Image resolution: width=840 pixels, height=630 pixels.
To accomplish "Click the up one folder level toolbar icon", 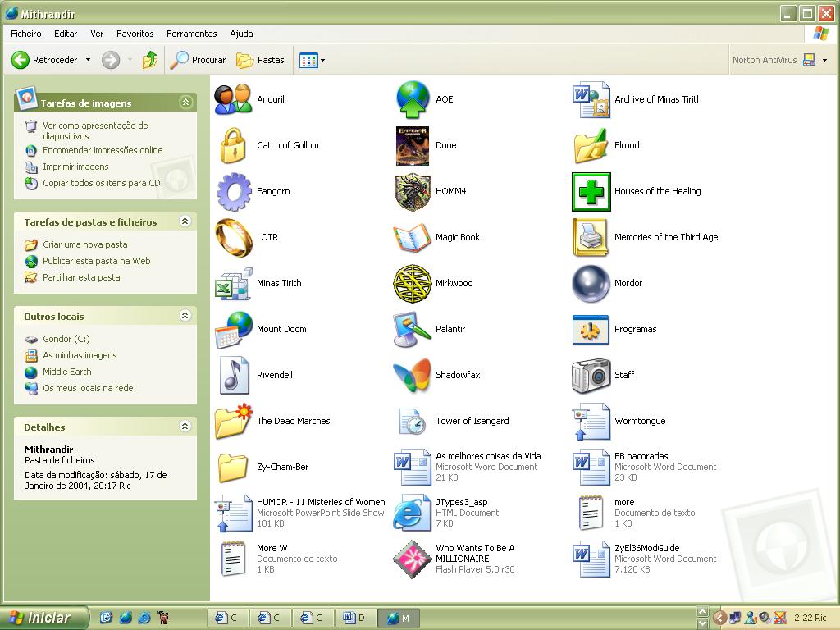I will pos(150,60).
